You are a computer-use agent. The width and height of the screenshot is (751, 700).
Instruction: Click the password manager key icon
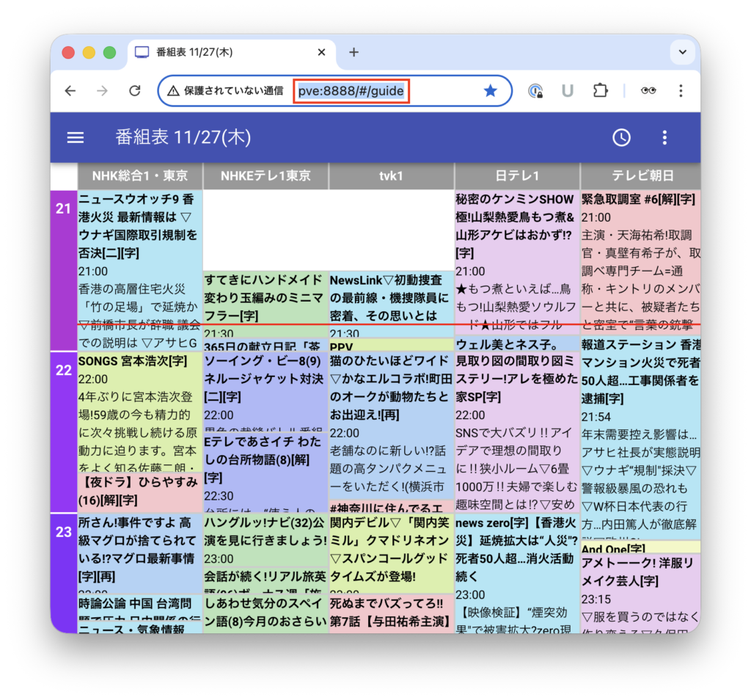[x=535, y=91]
